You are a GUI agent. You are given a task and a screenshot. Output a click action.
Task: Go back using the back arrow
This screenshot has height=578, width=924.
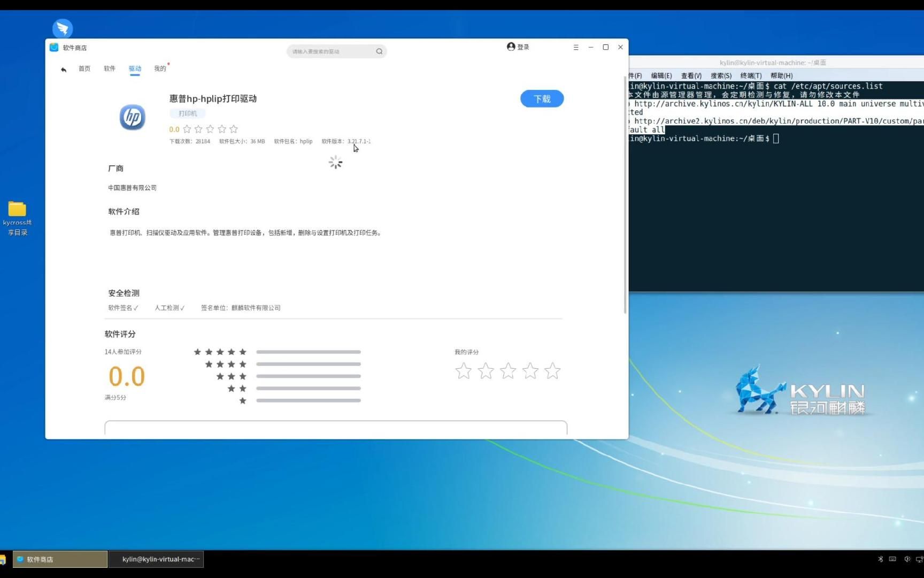click(x=64, y=69)
